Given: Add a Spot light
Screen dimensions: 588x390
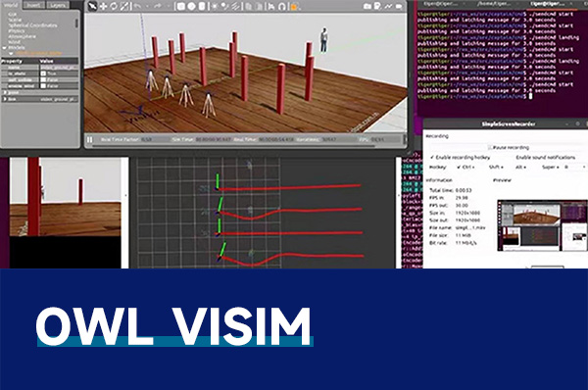Looking at the screenshot, I should click(225, 6).
